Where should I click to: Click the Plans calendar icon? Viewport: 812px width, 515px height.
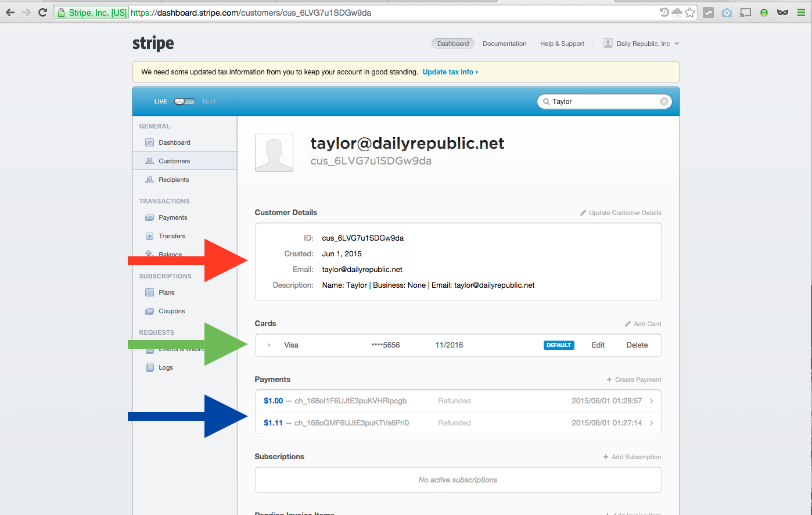click(x=149, y=292)
